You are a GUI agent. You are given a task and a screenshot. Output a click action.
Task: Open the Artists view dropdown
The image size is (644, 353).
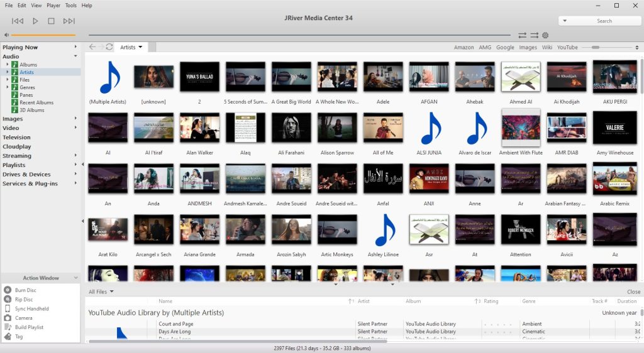(x=131, y=47)
